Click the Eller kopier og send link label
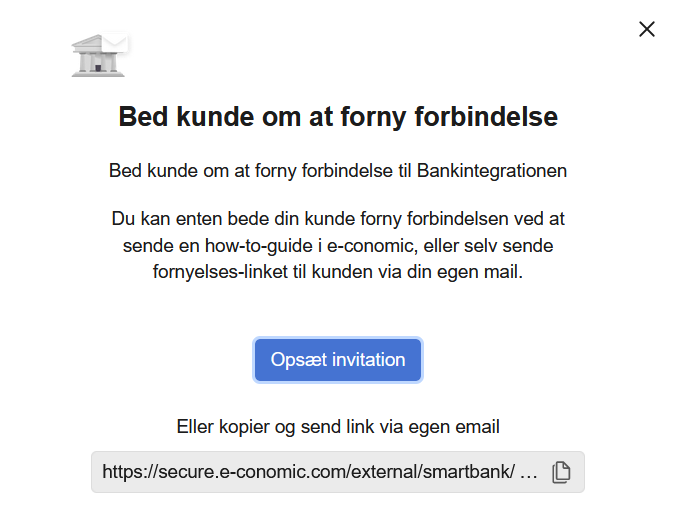The height and width of the screenshot is (520, 677). (338, 427)
